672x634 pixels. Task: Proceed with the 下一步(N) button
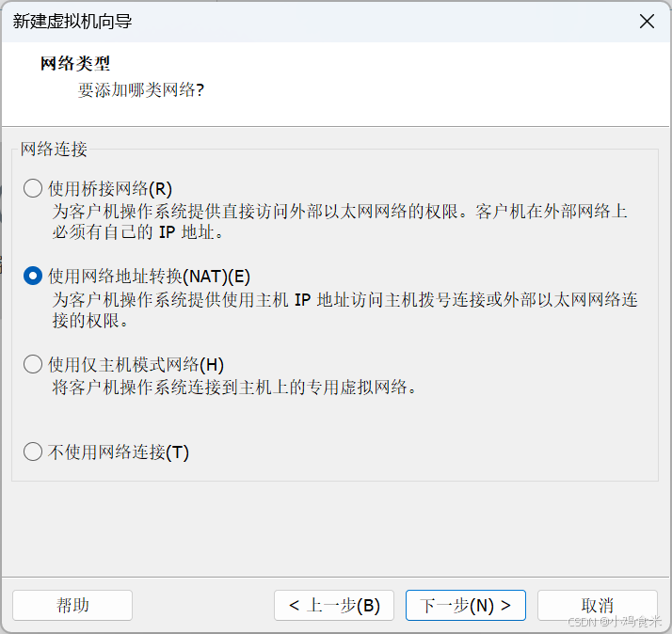coord(466,605)
